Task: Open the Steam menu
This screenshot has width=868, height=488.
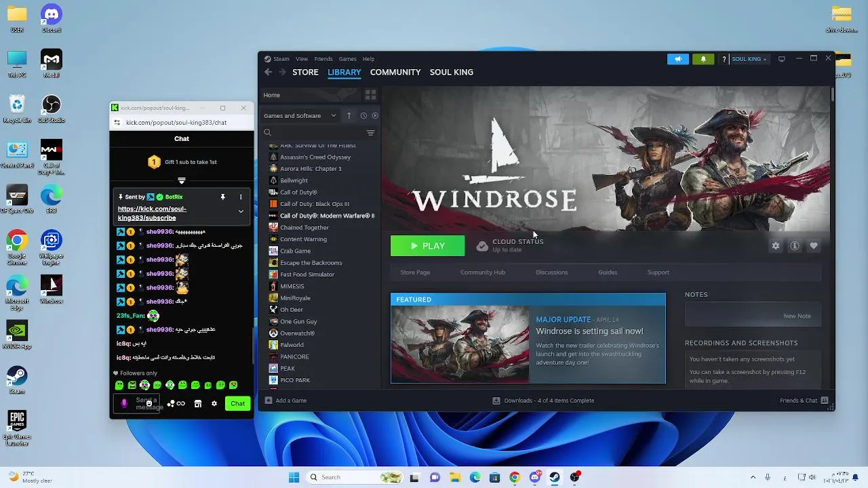Action: coord(281,59)
